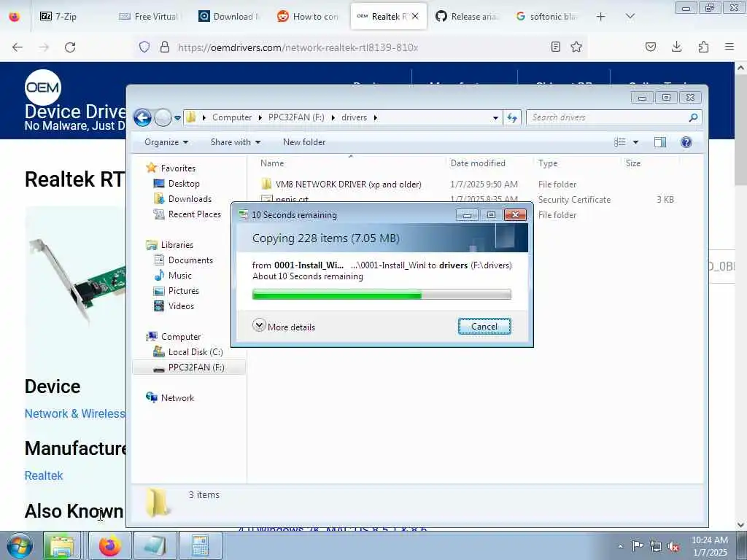Expand More details in copy dialog

[x=284, y=327]
